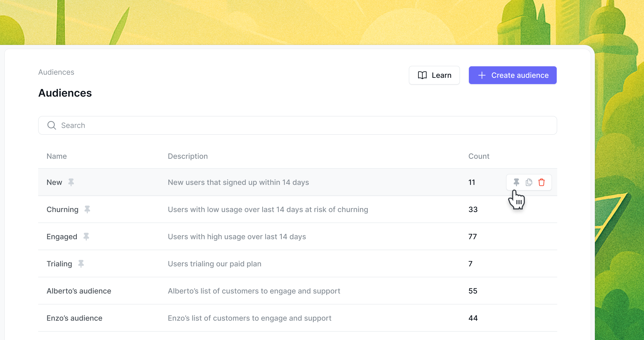Sort the table by the Count column

[479, 156]
